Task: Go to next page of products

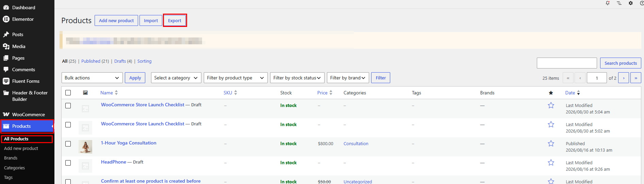Action: 624,78
